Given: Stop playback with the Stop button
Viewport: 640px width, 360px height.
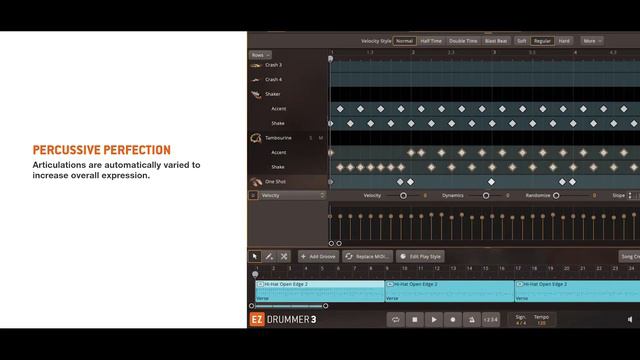Looking at the screenshot, I should (415, 320).
